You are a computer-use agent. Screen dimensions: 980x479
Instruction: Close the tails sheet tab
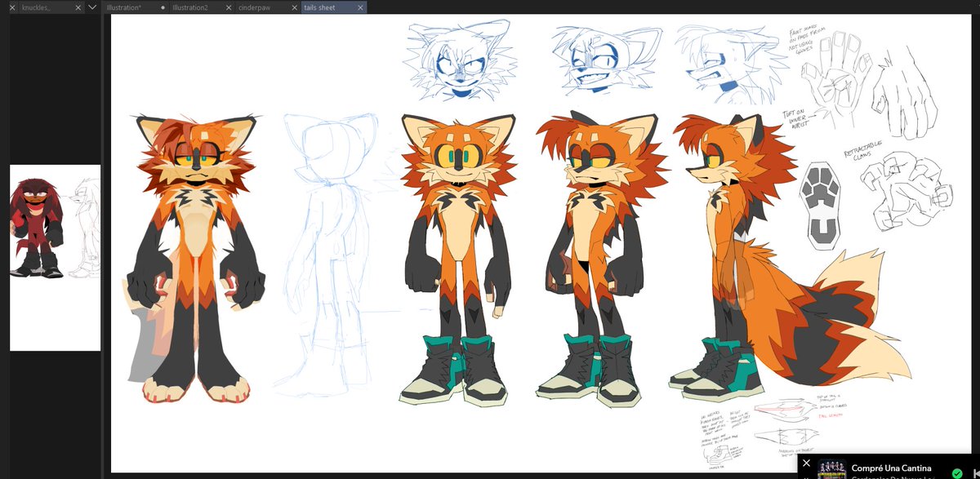359,7
